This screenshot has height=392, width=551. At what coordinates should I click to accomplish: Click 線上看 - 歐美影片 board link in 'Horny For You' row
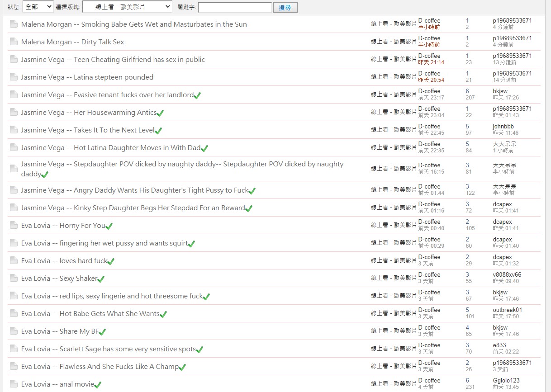[394, 225]
